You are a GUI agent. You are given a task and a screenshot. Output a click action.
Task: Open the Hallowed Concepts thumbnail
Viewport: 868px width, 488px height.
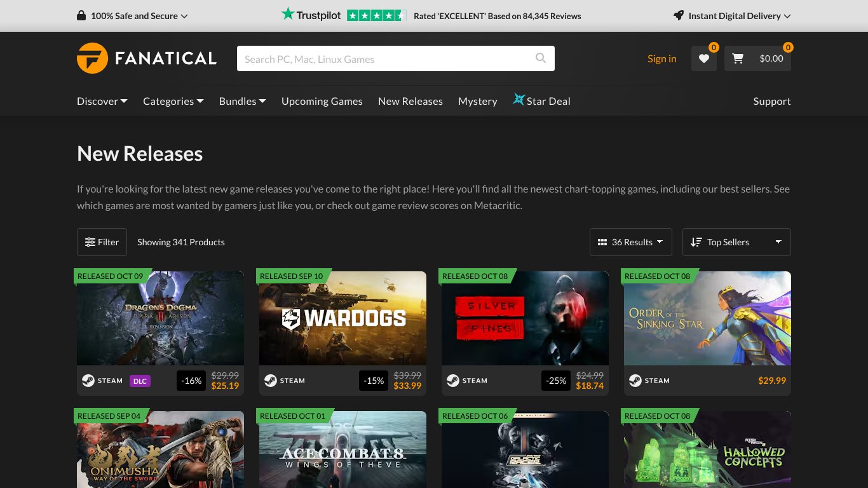pos(707,450)
